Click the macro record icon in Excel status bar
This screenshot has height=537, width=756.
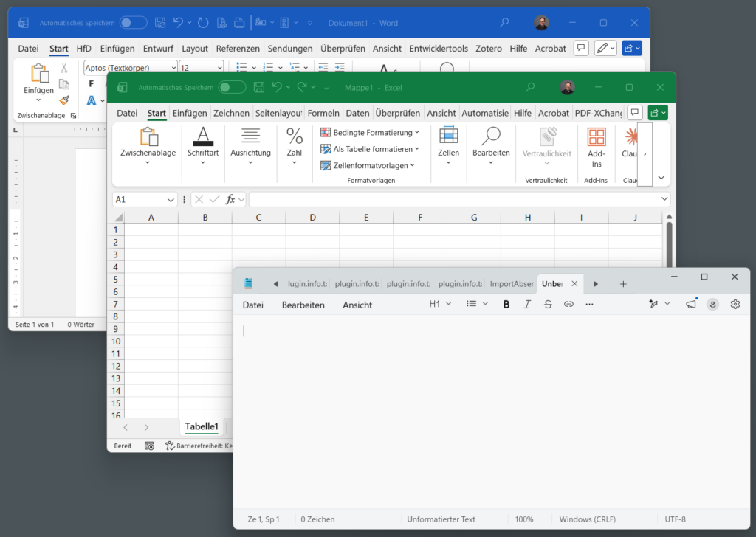tap(149, 446)
